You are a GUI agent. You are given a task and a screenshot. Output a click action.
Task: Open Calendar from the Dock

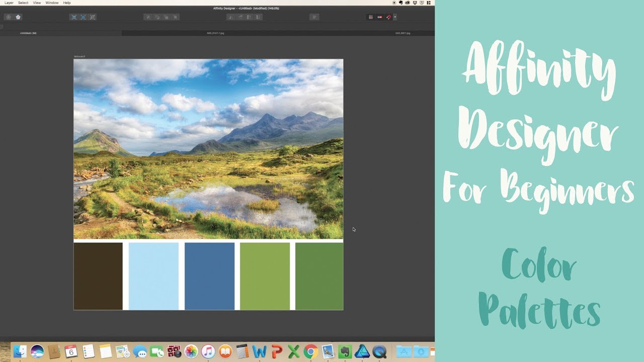71,351
